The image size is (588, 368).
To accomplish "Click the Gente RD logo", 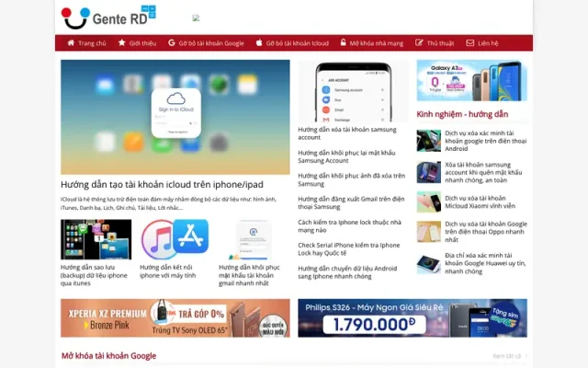I will click(x=108, y=17).
